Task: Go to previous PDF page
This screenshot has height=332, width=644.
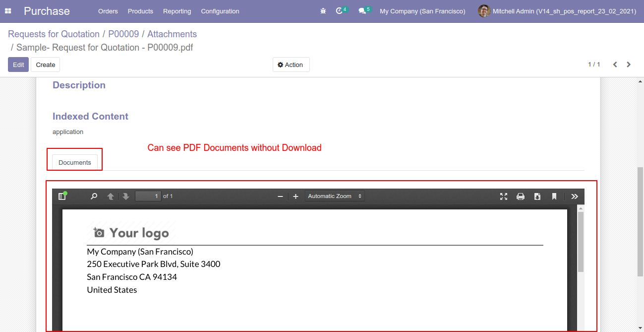Action: 111,197
